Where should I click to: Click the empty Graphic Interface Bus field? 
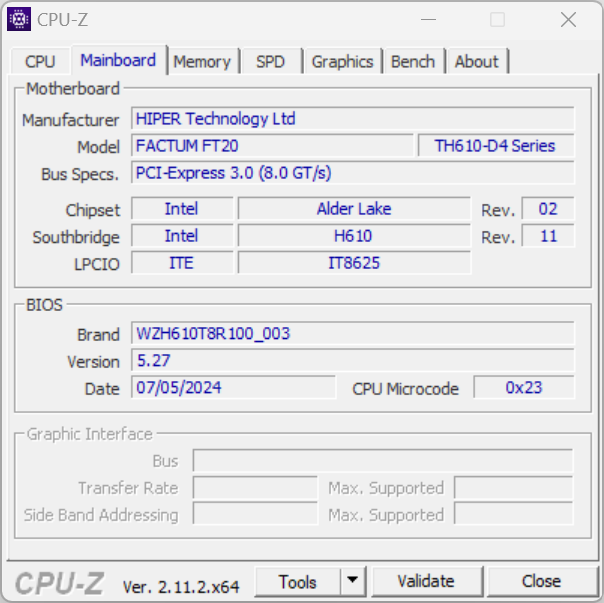(x=383, y=460)
